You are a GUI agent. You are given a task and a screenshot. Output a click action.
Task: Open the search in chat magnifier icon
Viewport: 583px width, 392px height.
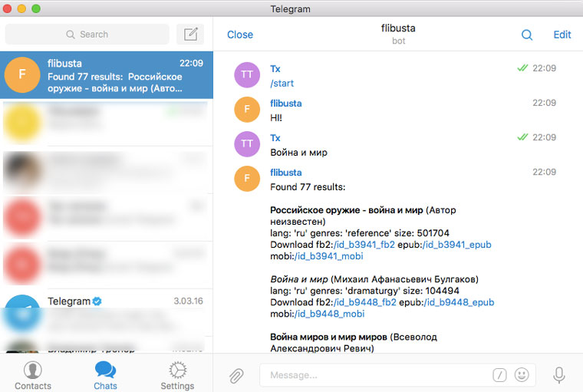(527, 35)
